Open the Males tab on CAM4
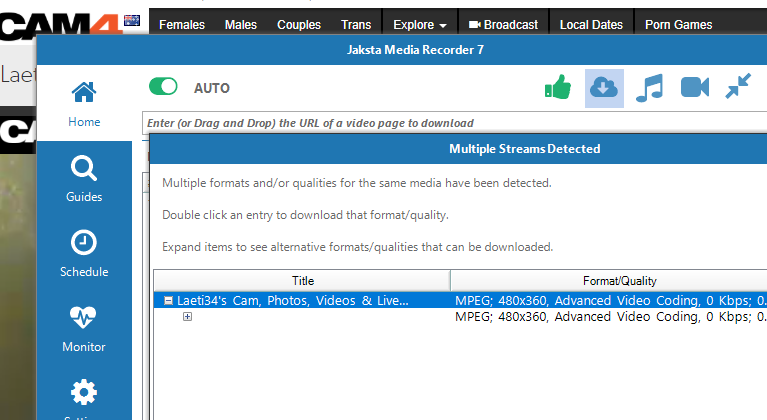 (241, 24)
